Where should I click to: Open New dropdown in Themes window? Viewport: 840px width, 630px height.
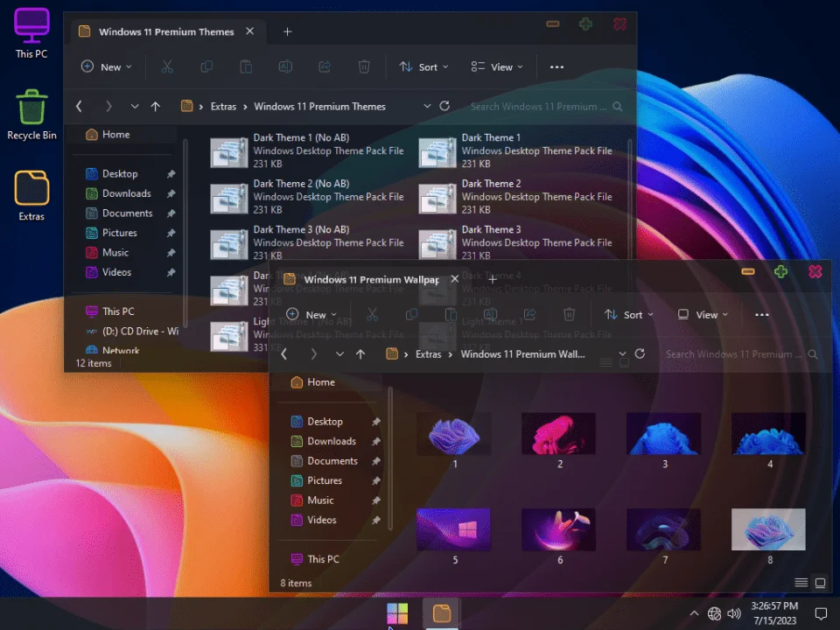tap(106, 67)
